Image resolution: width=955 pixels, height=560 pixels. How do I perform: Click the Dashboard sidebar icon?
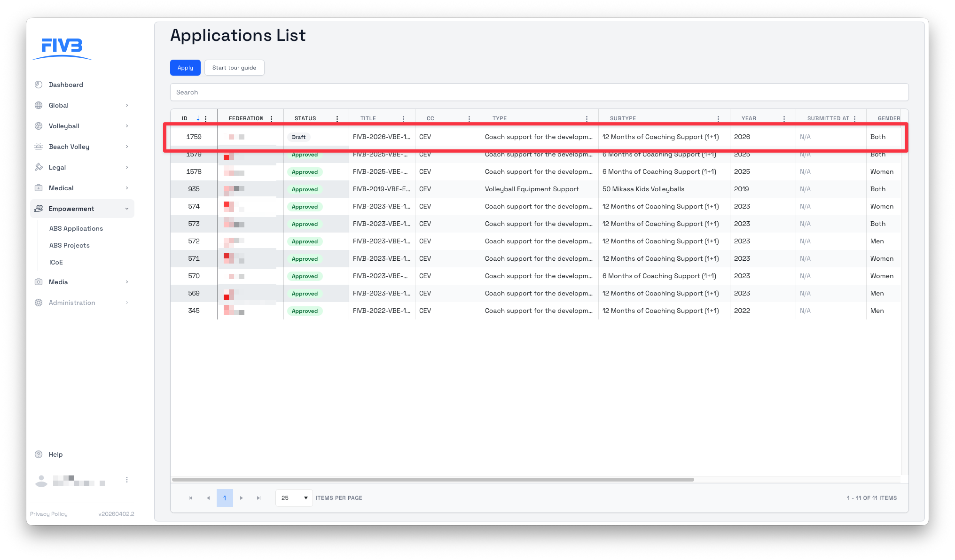pos(39,85)
